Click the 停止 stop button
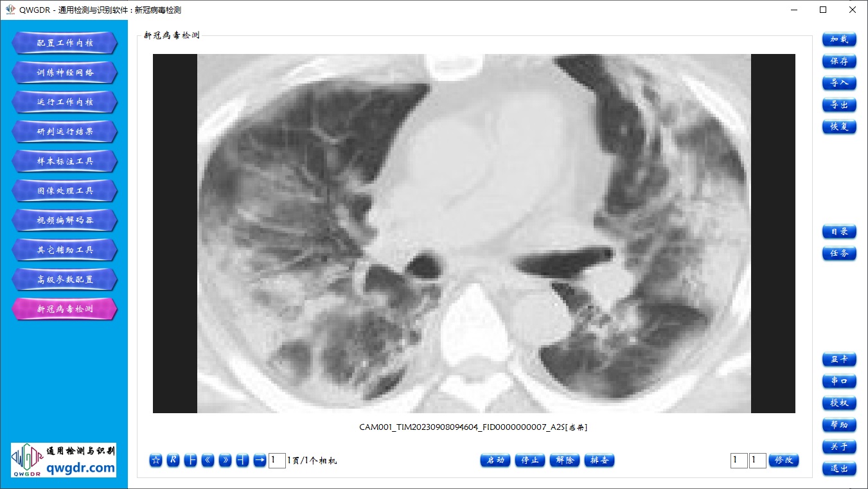 [530, 460]
